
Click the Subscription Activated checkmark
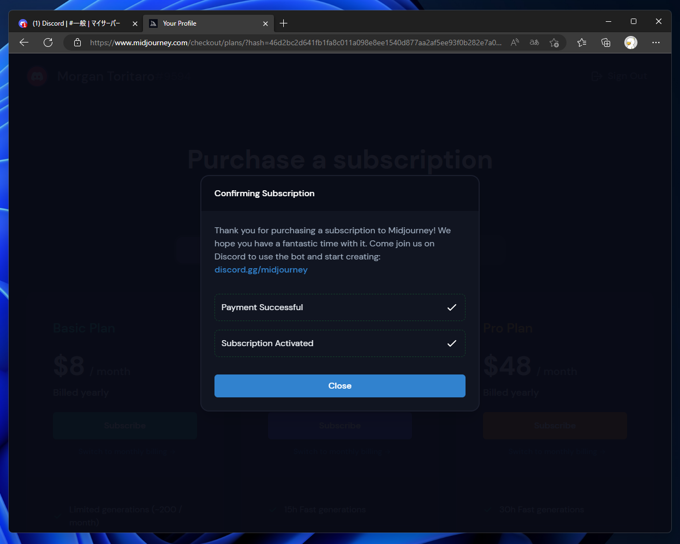coord(451,343)
